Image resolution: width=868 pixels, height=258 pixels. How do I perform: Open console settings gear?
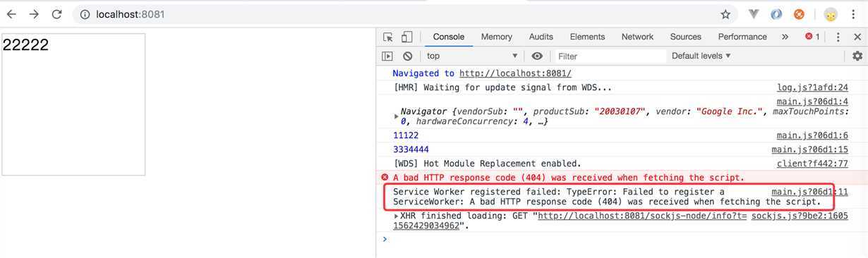click(x=857, y=56)
